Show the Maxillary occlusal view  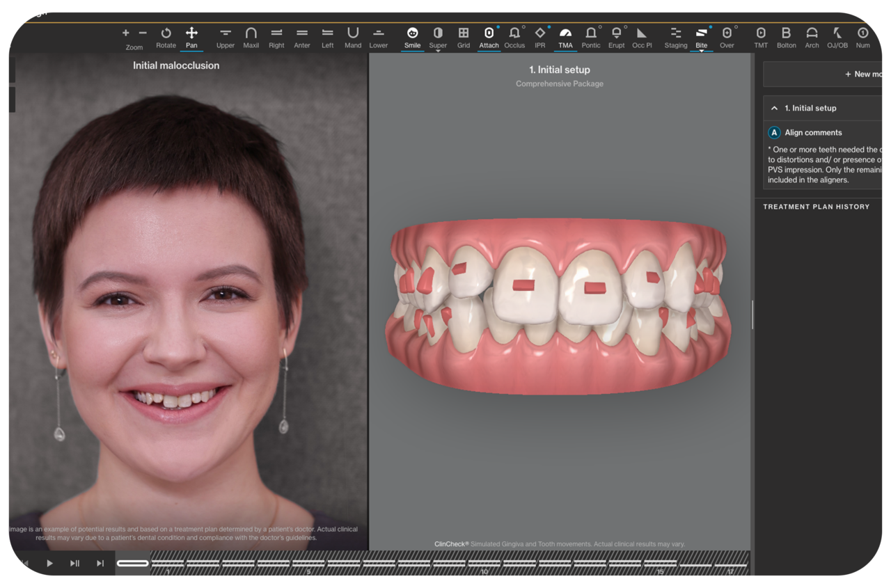[251, 33]
